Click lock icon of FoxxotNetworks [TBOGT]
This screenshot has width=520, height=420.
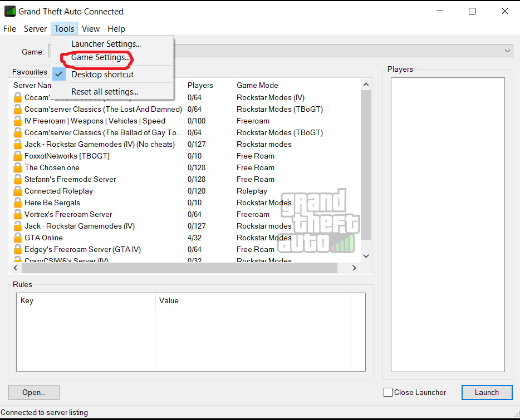[x=18, y=156]
